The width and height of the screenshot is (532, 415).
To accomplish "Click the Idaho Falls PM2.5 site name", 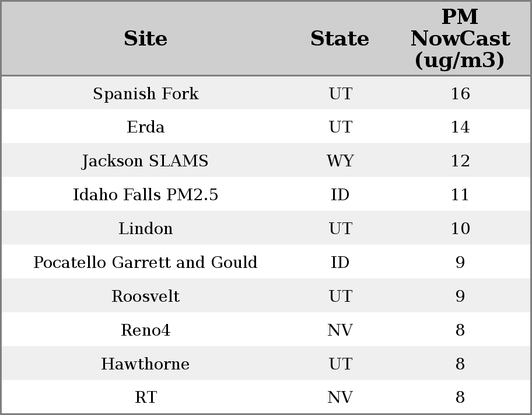I will (x=145, y=195).
